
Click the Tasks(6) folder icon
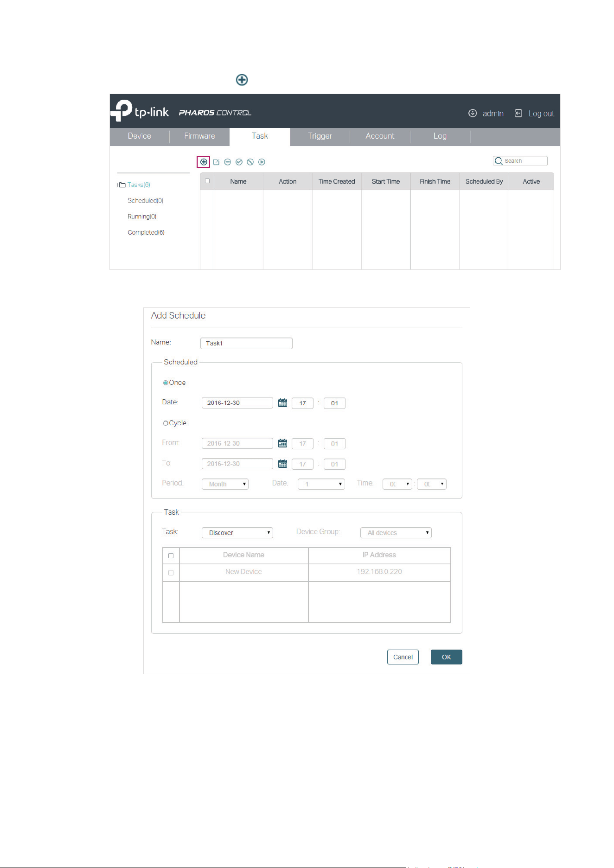tap(122, 185)
